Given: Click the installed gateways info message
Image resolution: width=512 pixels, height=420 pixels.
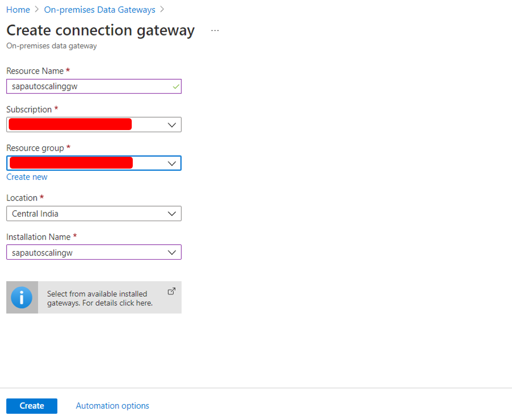Looking at the screenshot, I should pyautogui.click(x=100, y=298).
